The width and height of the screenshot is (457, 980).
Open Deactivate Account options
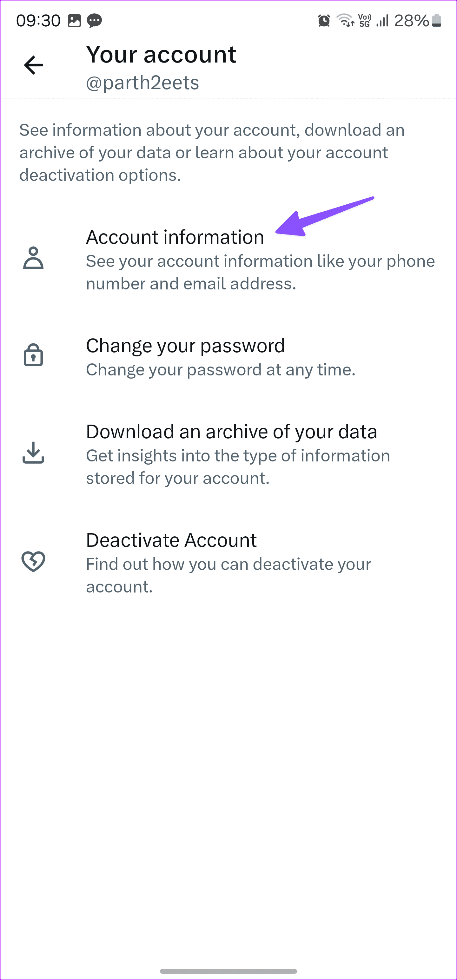click(x=171, y=540)
